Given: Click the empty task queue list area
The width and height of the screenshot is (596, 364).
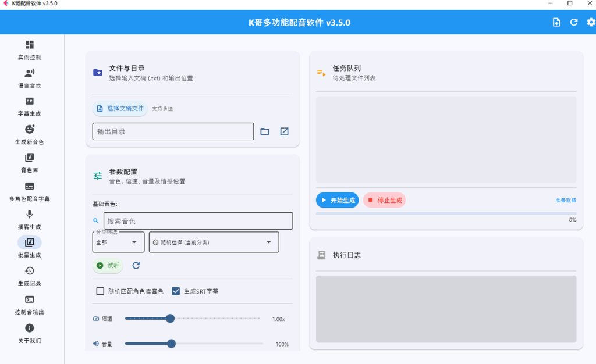Looking at the screenshot, I should (x=446, y=140).
